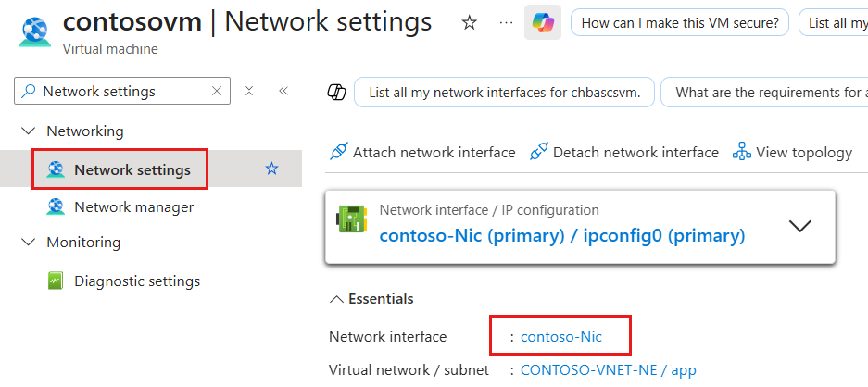
Task: Expand the network interface dropdown chevron
Action: (799, 226)
